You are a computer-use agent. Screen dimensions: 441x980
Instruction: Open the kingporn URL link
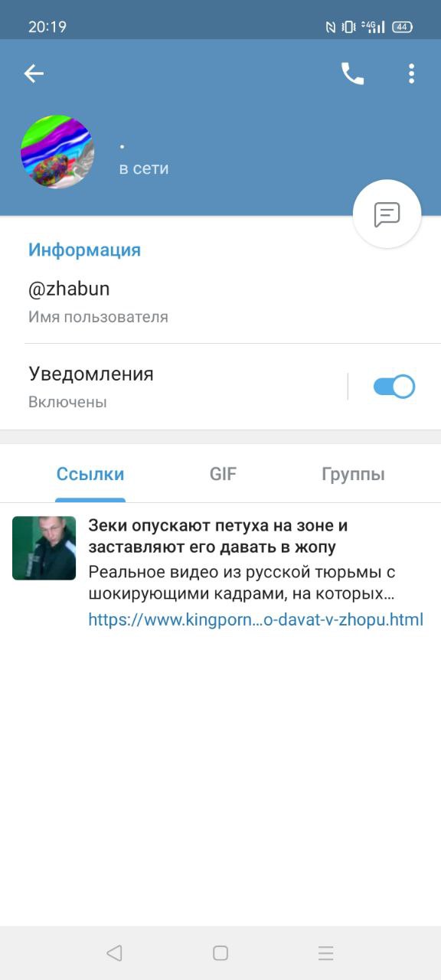256,620
